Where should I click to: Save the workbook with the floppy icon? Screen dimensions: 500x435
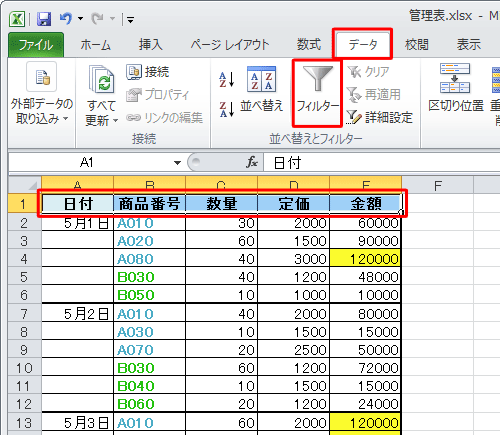[44, 19]
